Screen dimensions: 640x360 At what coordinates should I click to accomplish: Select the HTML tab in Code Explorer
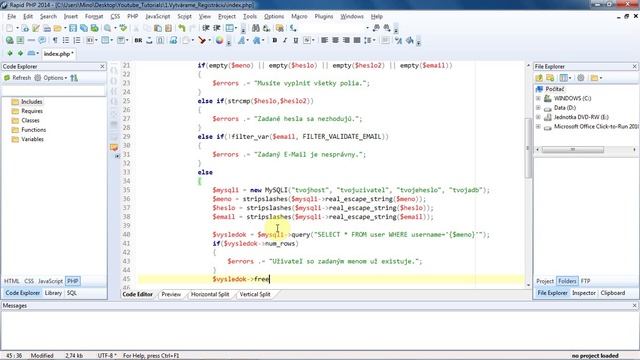11,281
